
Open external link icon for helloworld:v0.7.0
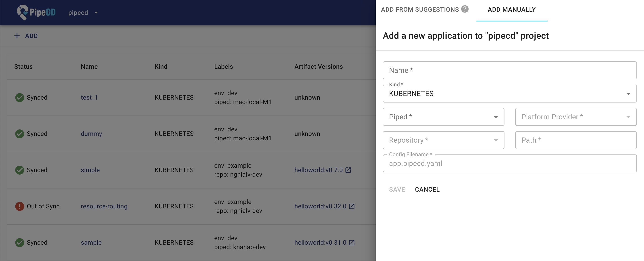tap(348, 170)
